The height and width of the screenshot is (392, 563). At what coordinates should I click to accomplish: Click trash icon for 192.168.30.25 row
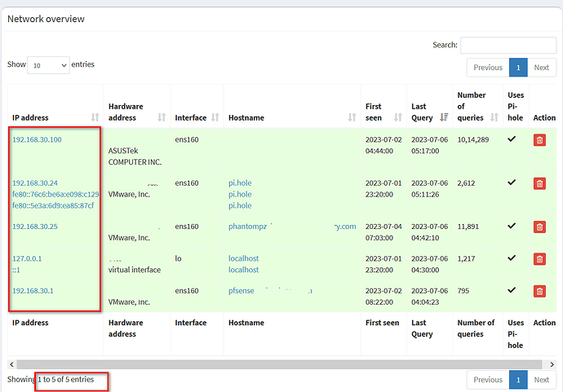(539, 227)
